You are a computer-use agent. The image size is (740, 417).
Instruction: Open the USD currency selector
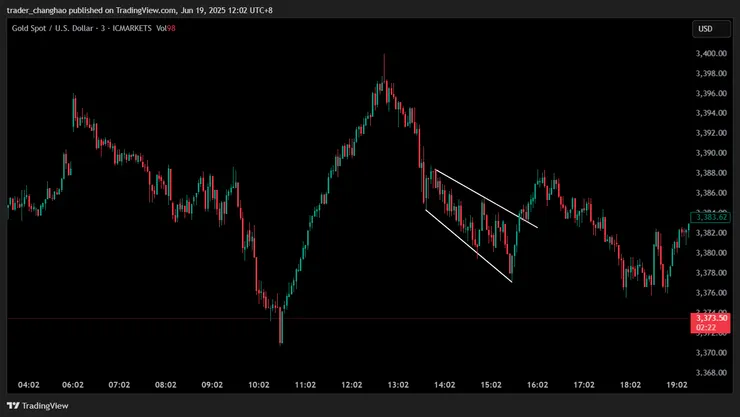(x=711, y=29)
